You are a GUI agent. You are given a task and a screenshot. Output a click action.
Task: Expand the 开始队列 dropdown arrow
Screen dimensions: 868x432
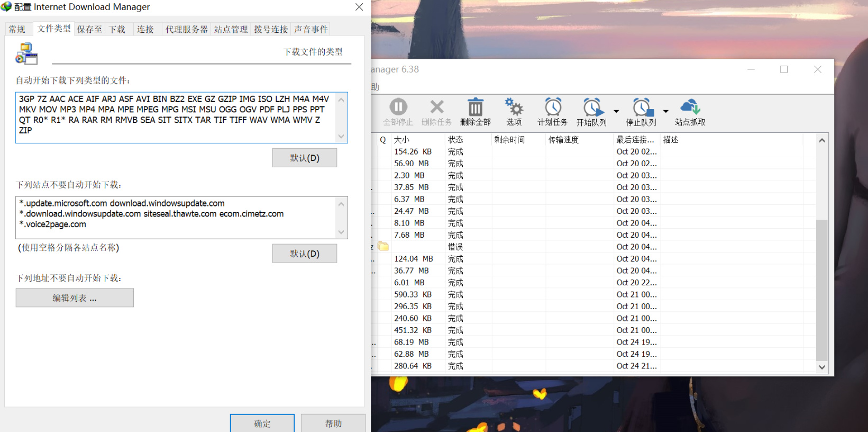pyautogui.click(x=616, y=111)
